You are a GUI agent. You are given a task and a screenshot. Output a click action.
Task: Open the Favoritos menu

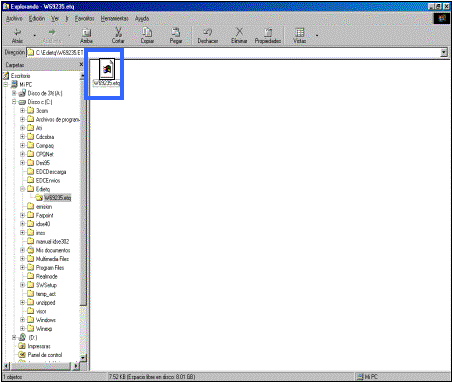coord(84,19)
